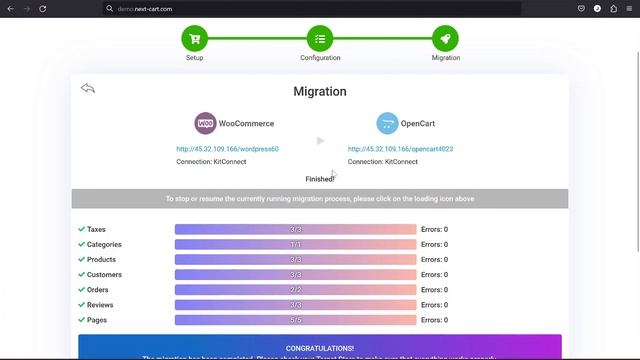Click the Pages progress bar
The width and height of the screenshot is (640, 360).
pyautogui.click(x=296, y=320)
